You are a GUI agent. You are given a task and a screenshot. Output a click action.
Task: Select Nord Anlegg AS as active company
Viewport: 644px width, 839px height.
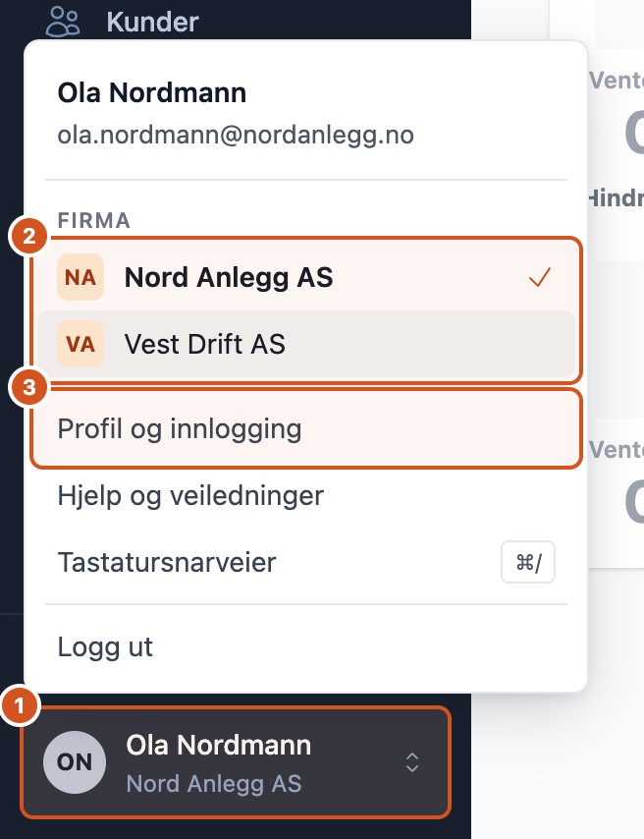click(306, 277)
